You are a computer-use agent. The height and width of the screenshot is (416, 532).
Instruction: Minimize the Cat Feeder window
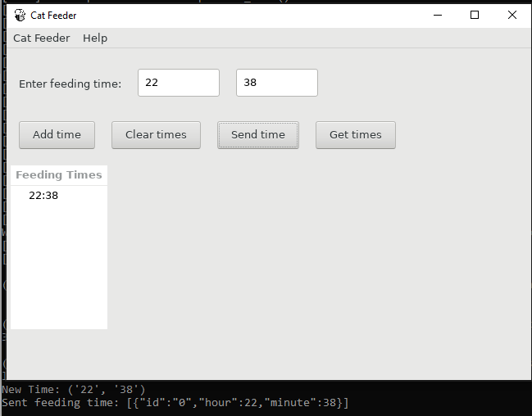coord(438,15)
